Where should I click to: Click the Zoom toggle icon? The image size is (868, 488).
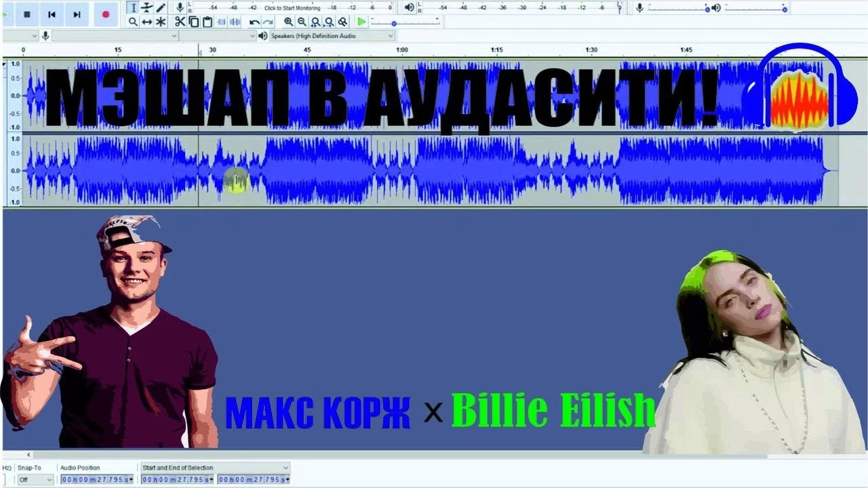pyautogui.click(x=342, y=22)
